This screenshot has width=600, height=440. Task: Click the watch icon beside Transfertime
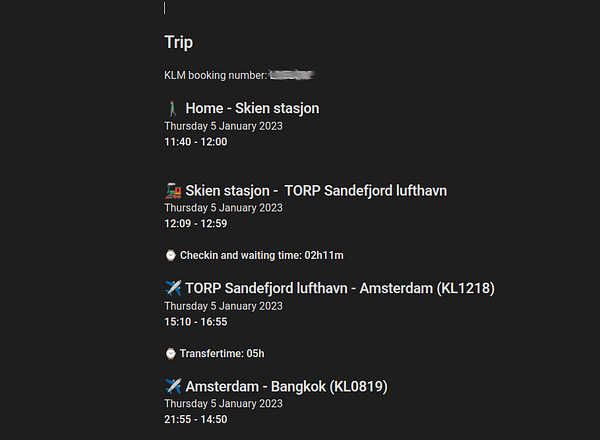pos(170,353)
